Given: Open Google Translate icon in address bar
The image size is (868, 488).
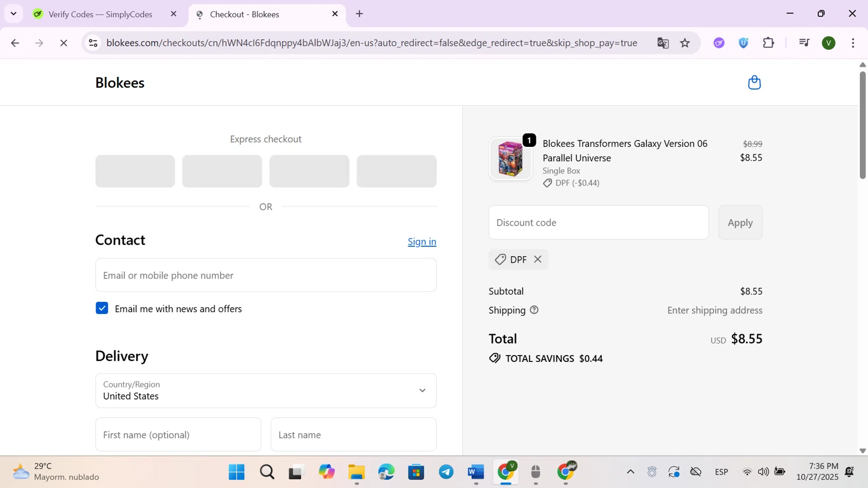Looking at the screenshot, I should click(x=663, y=43).
